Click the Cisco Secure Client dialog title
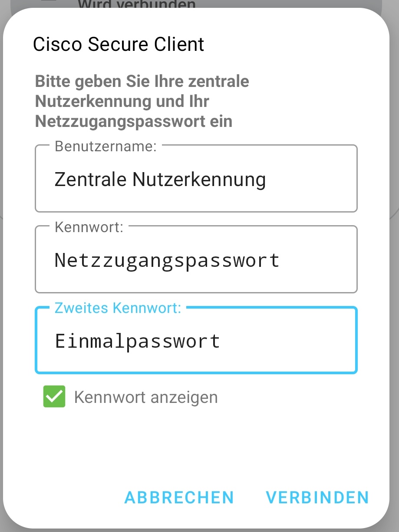This screenshot has height=532, width=399. pyautogui.click(x=119, y=44)
